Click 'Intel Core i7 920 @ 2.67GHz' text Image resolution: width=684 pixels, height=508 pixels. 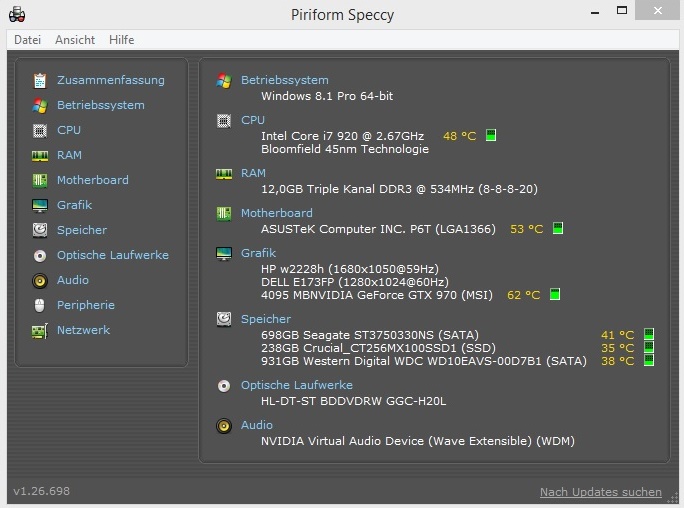point(342,136)
